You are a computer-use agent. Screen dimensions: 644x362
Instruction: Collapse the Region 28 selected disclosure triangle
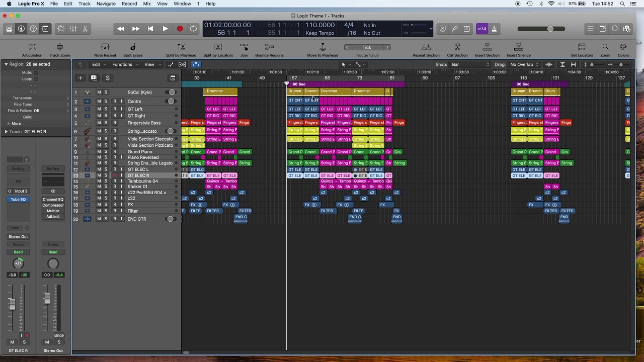[x=6, y=64]
